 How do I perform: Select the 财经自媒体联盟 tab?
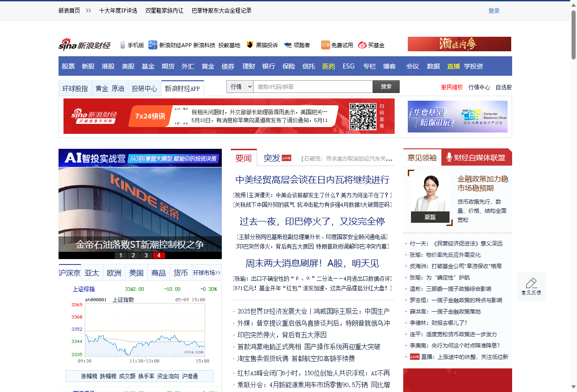tap(475, 157)
